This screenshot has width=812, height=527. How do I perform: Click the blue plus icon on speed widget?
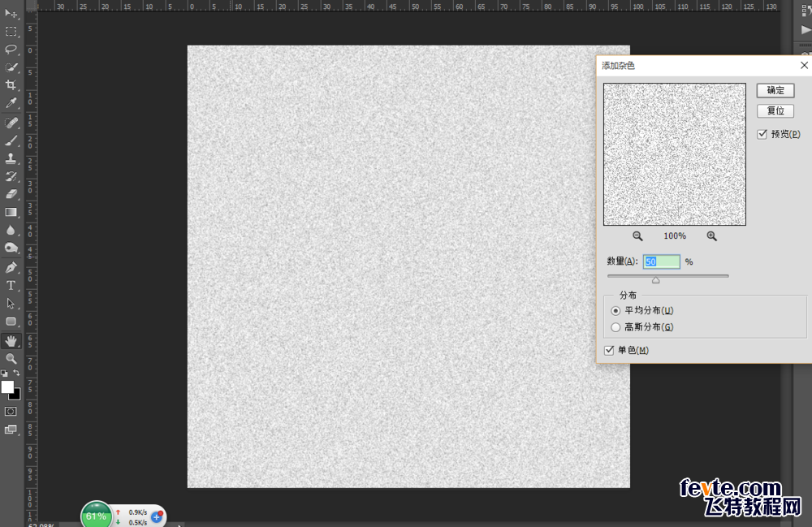point(157,516)
